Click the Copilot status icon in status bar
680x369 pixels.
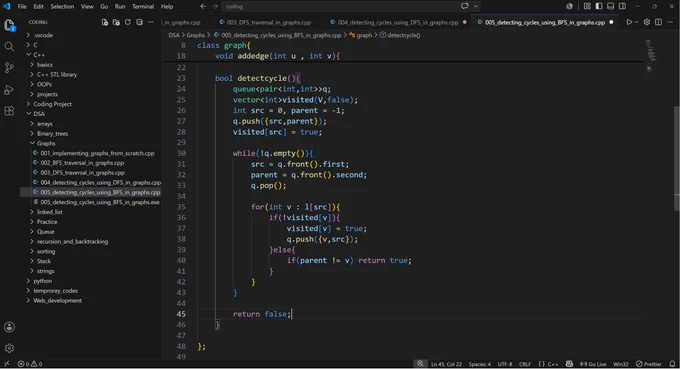(x=569, y=364)
